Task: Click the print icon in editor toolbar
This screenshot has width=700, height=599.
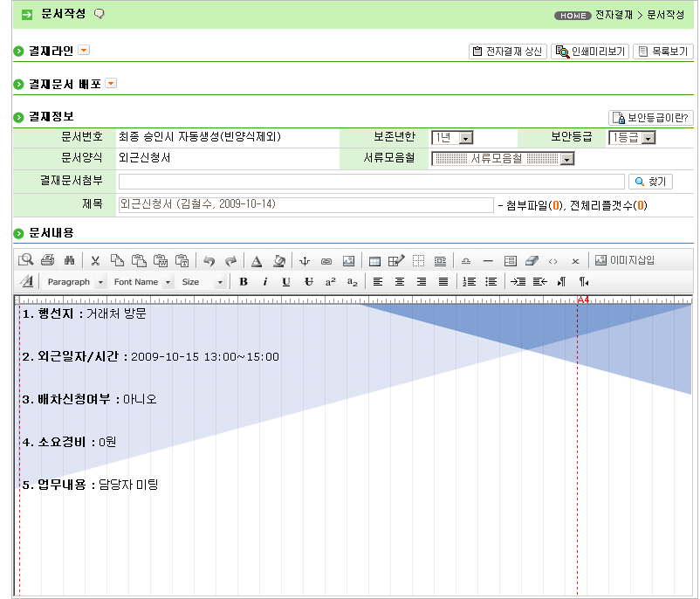Action: point(48,260)
